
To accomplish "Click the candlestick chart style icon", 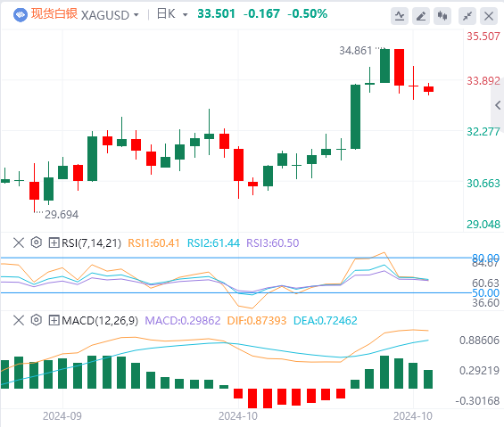I will coord(442,16).
